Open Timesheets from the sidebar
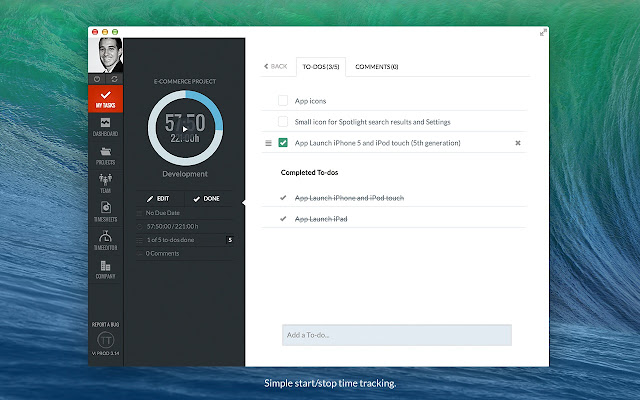The width and height of the screenshot is (640, 400). [x=105, y=212]
